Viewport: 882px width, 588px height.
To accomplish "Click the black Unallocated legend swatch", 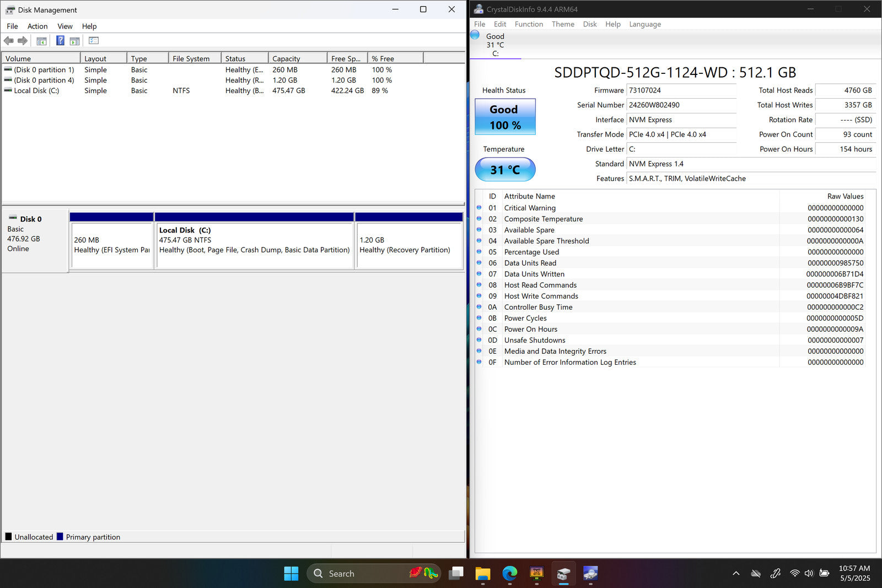I will pos(8,537).
